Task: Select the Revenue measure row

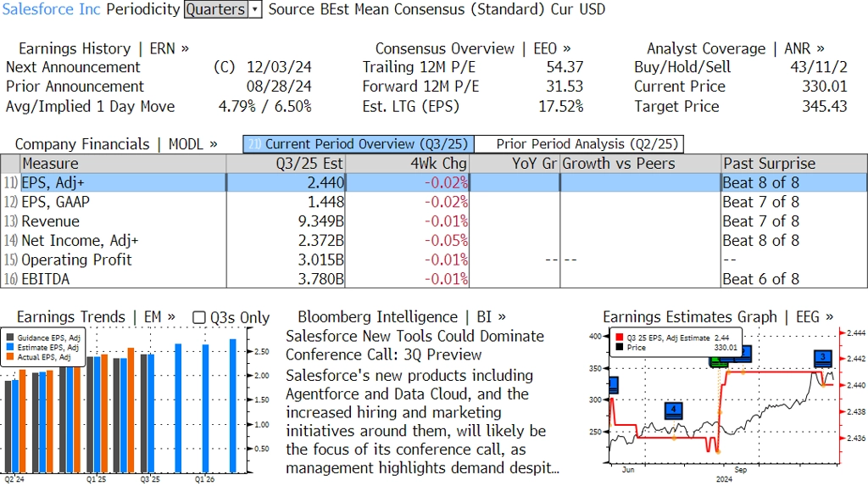Action: point(434,221)
